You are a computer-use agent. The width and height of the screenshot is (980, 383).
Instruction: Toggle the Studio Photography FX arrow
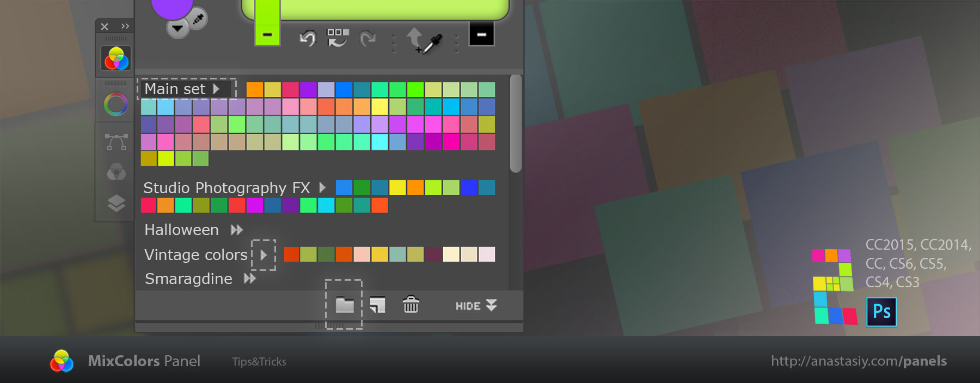coord(322,188)
